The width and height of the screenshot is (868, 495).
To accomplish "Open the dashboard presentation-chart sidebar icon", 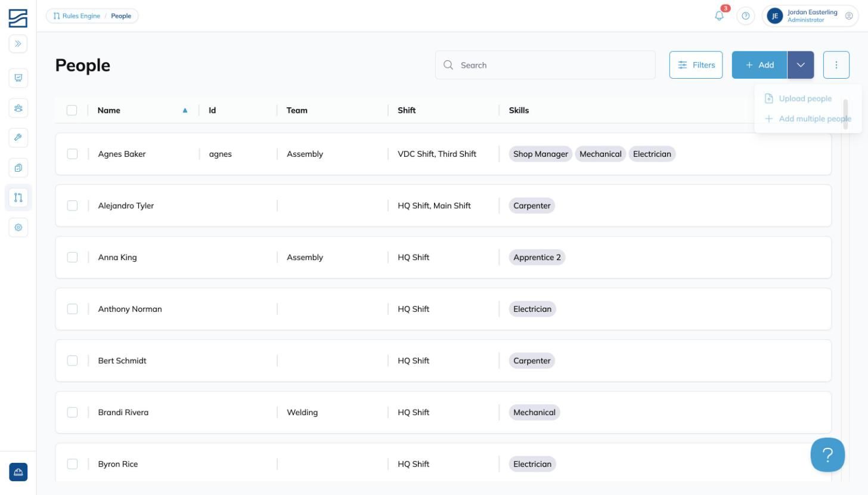I will tap(18, 78).
